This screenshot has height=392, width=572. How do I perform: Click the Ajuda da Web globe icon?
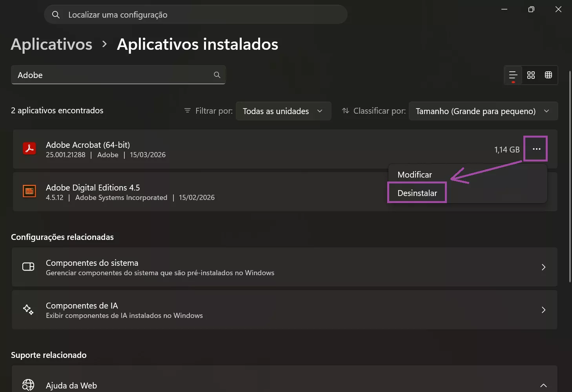click(28, 385)
